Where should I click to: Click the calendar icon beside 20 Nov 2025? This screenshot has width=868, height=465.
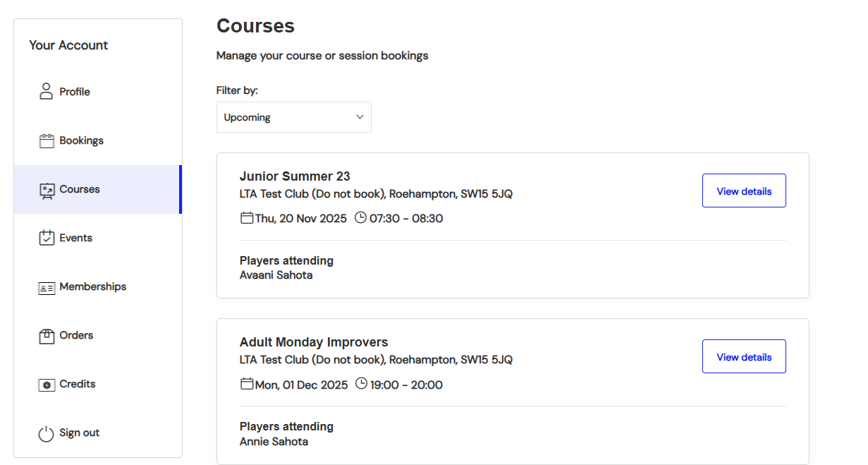[x=247, y=218]
